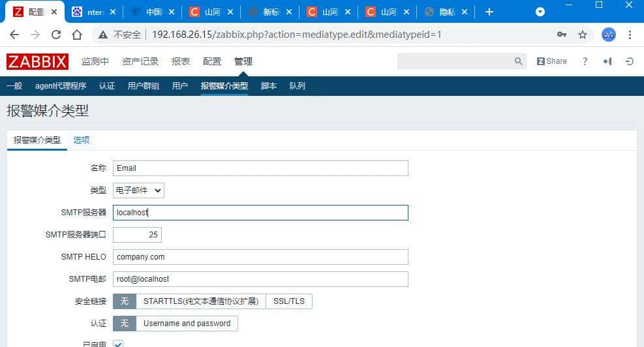Viewport: 644px width, 347px height.
Task: Open a new browser tab
Action: coord(489,12)
